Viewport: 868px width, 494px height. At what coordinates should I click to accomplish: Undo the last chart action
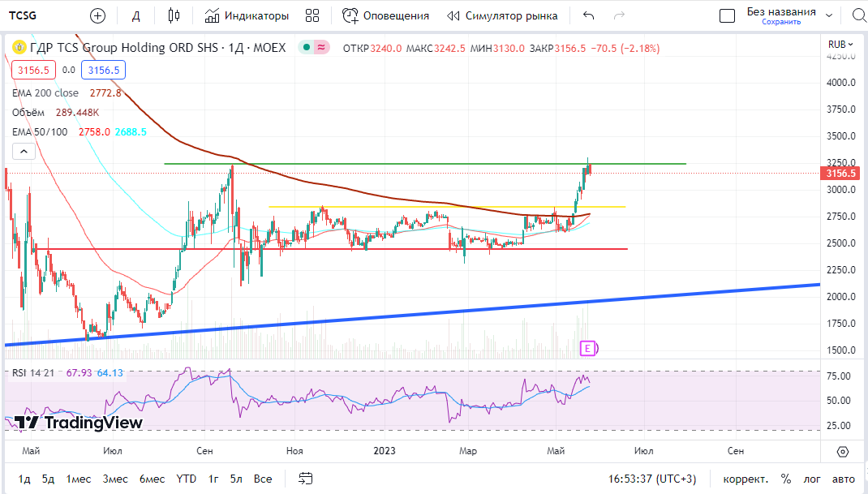(588, 16)
